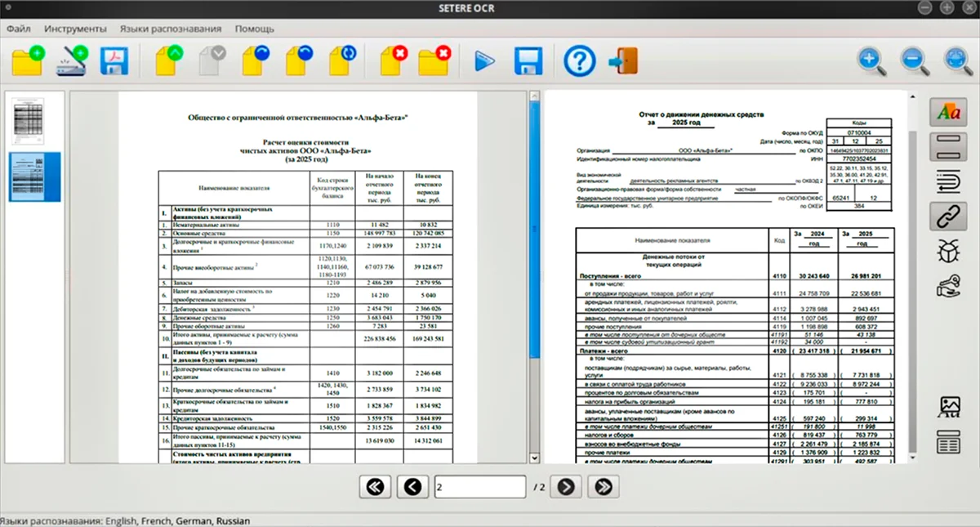Toggle the chain link button in sidebar
Screen dimensions: 980x527
[949, 216]
